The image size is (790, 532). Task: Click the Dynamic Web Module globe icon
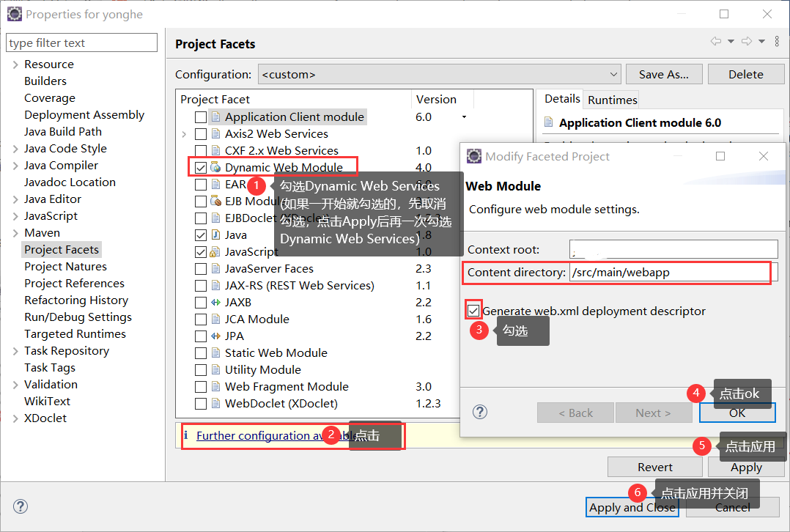pos(216,167)
